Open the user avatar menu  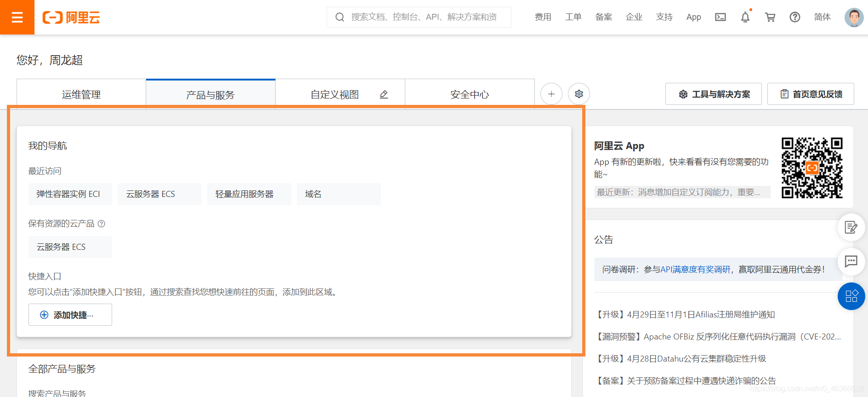click(x=854, y=17)
